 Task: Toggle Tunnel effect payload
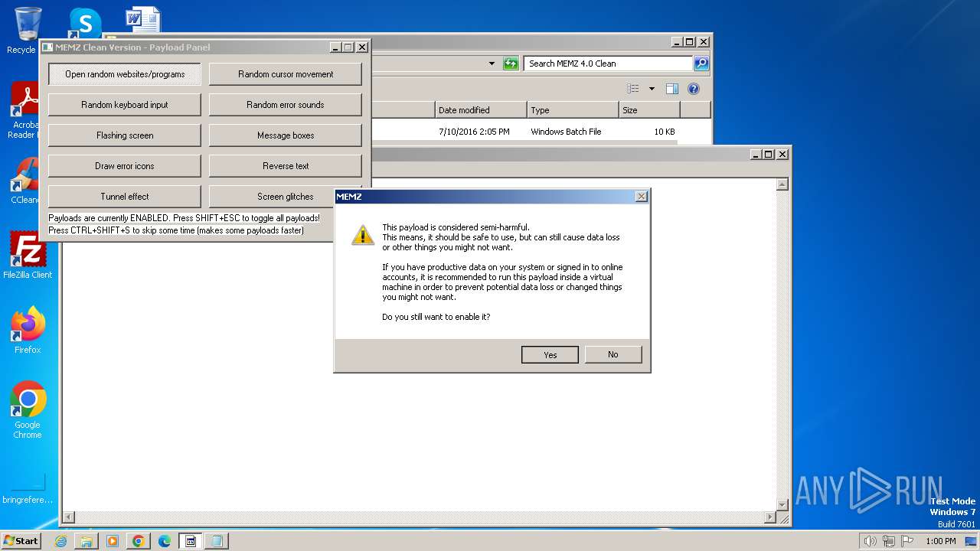pos(125,197)
